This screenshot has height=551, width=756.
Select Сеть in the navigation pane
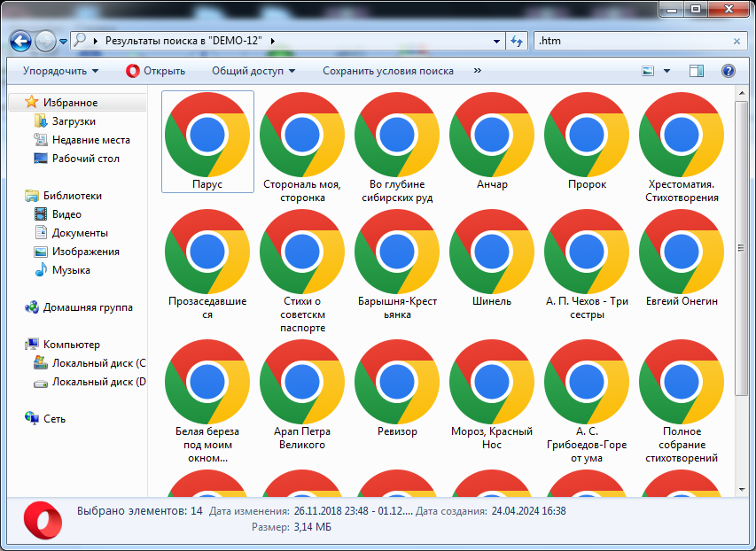[54, 419]
